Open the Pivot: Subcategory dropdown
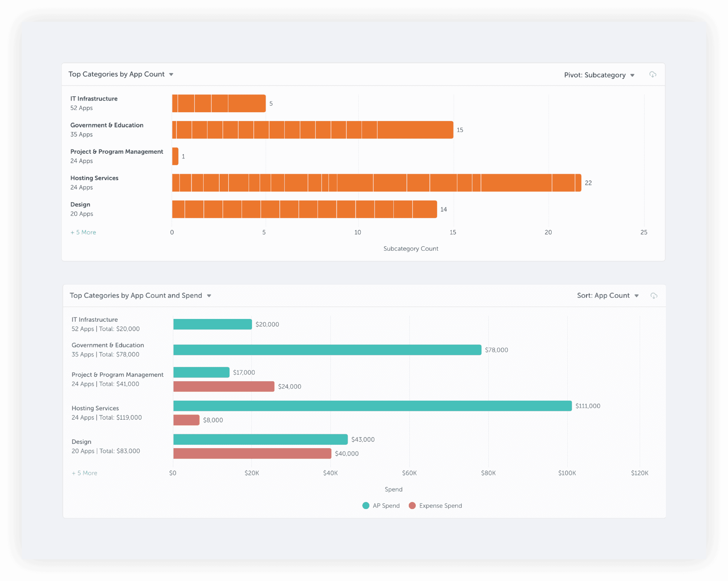The width and height of the screenshot is (728, 581). coord(599,75)
